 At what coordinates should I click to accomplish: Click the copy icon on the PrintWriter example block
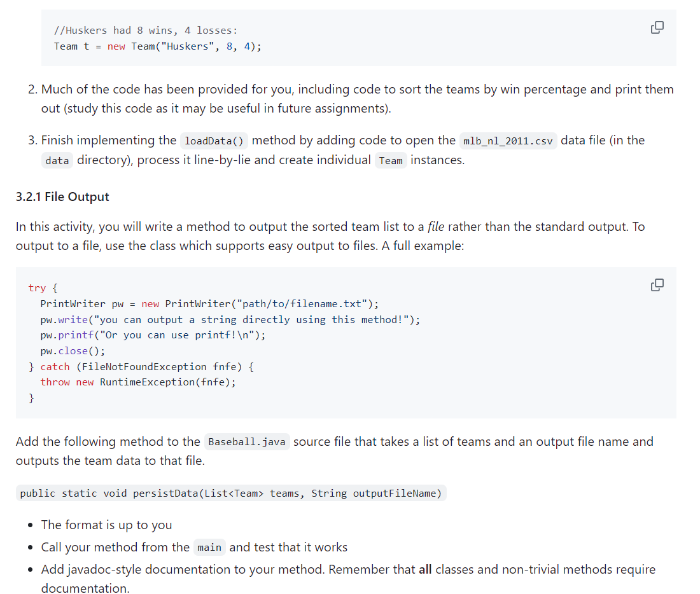(x=657, y=285)
